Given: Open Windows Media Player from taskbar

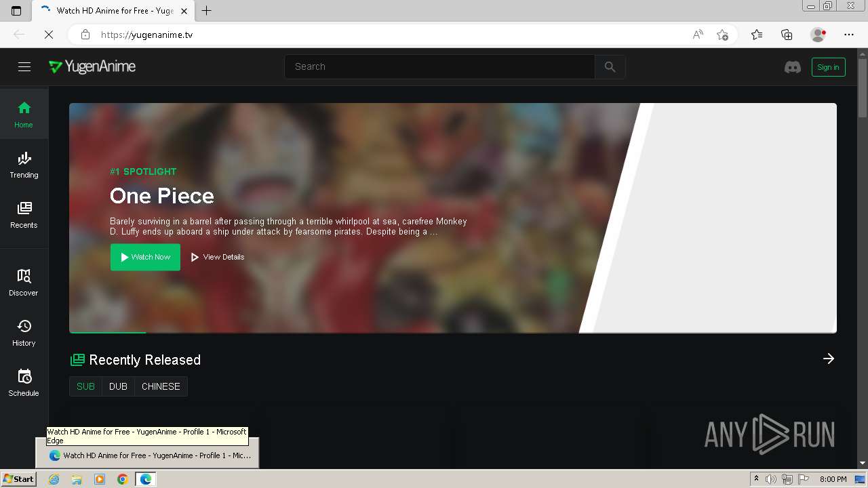Looking at the screenshot, I should (100, 479).
